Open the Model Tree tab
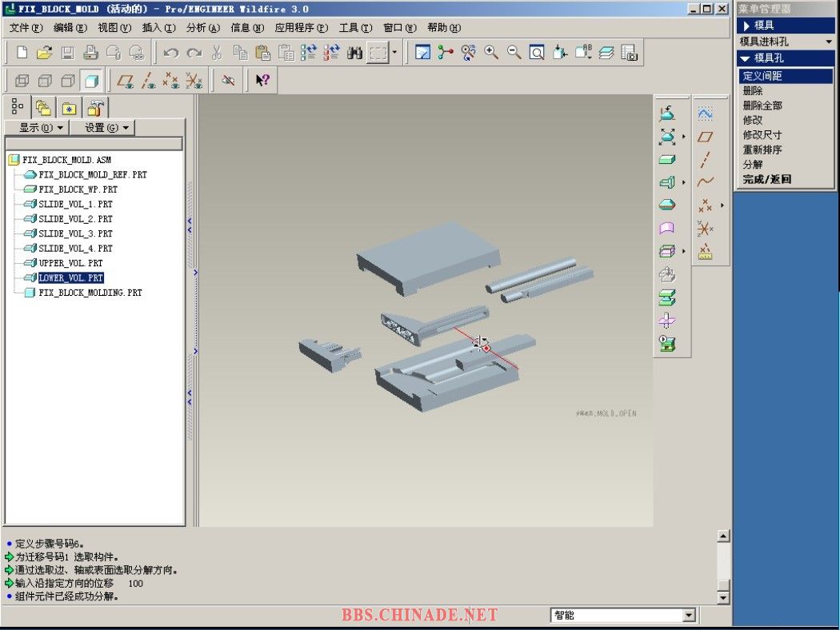Screen dimensions: 840x630 click(17, 107)
